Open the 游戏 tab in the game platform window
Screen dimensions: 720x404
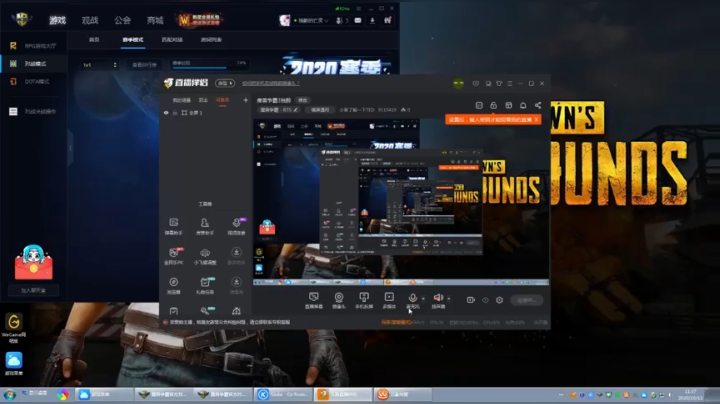pyautogui.click(x=58, y=20)
